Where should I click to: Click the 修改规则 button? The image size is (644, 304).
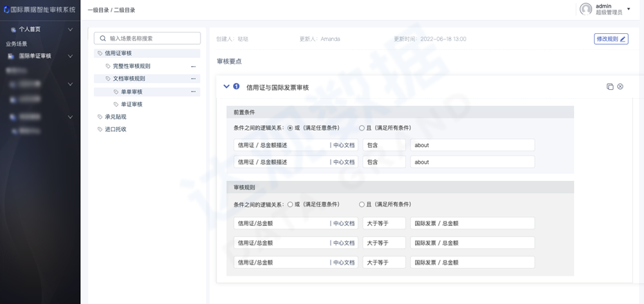tap(611, 39)
